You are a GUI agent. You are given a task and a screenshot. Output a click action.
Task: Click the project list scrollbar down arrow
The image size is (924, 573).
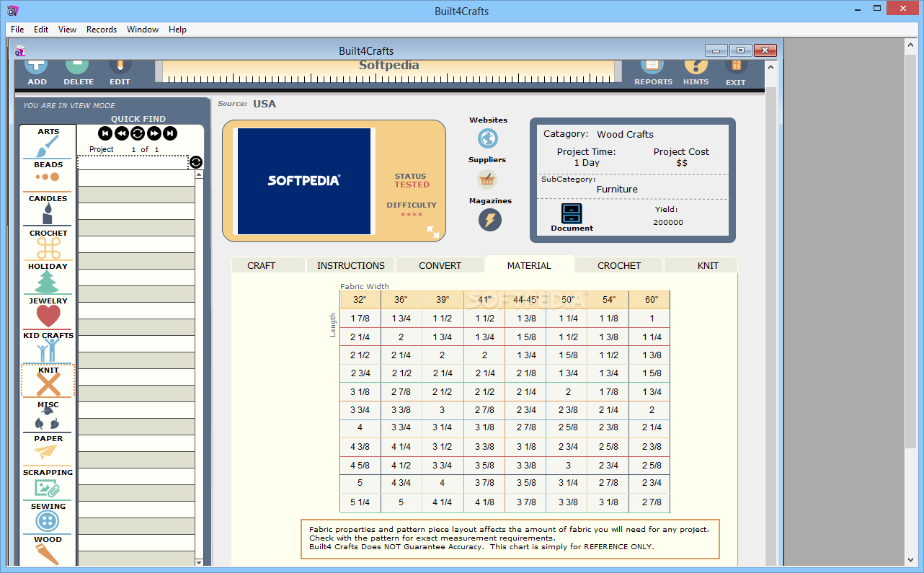tap(200, 561)
